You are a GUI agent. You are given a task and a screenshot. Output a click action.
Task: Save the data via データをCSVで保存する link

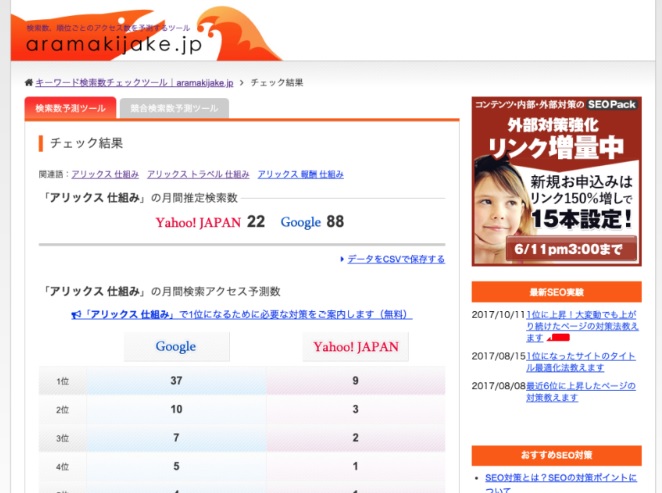tap(396, 259)
